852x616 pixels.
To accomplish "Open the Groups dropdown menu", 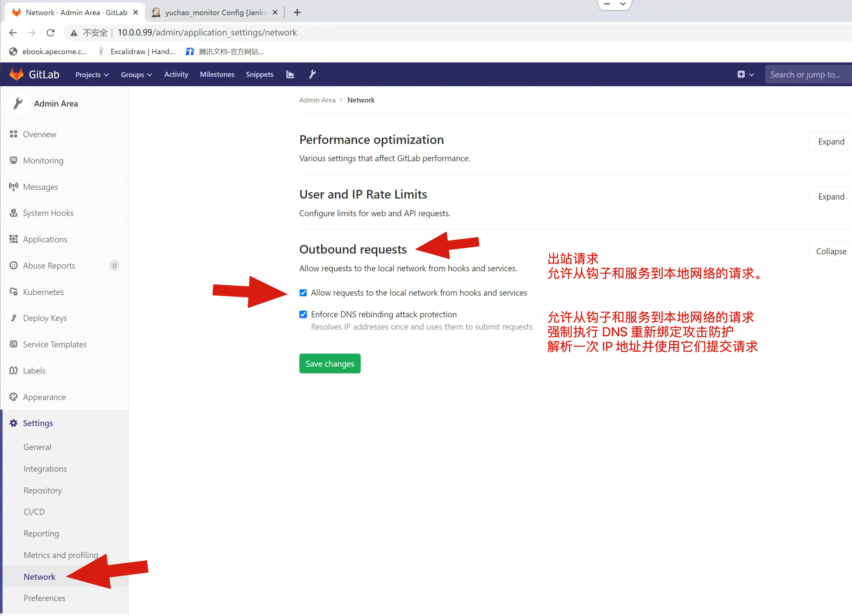I will 136,74.
